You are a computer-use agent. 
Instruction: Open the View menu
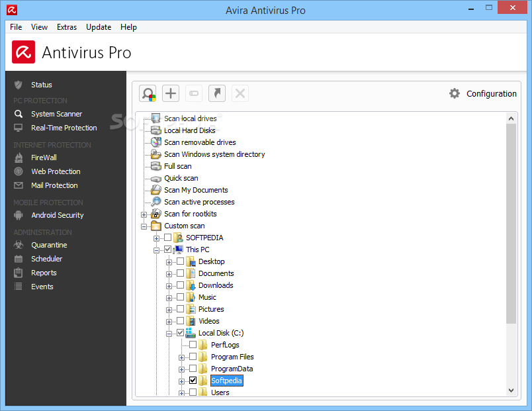(39, 27)
